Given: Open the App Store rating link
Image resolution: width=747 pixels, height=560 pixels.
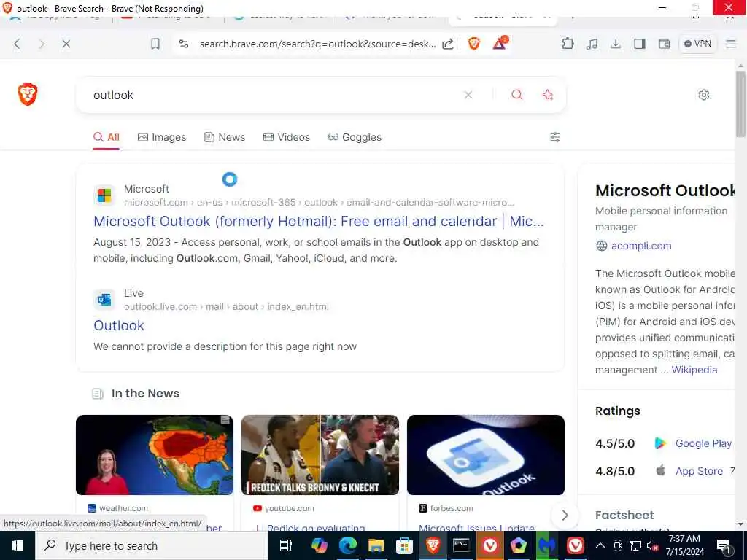Looking at the screenshot, I should click(x=699, y=471).
